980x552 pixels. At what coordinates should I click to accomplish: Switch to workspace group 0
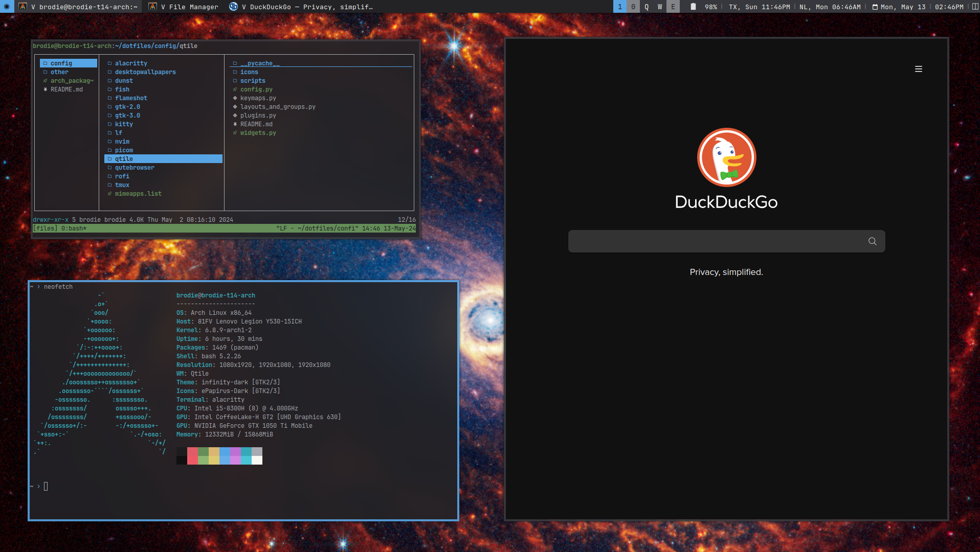point(633,7)
